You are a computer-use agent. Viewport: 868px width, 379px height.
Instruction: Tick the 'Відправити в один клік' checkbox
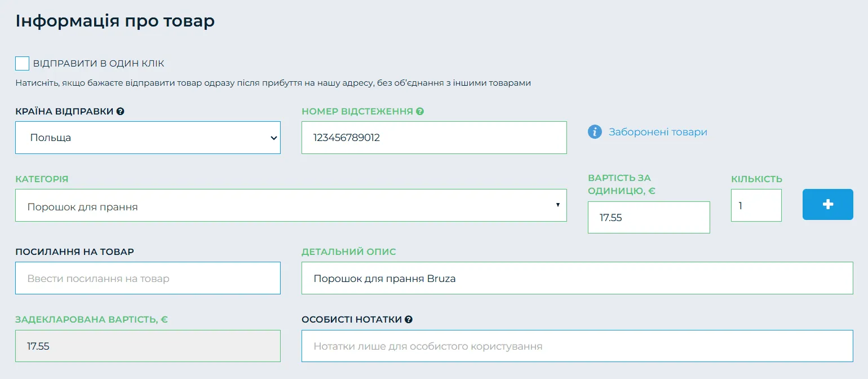(22, 64)
